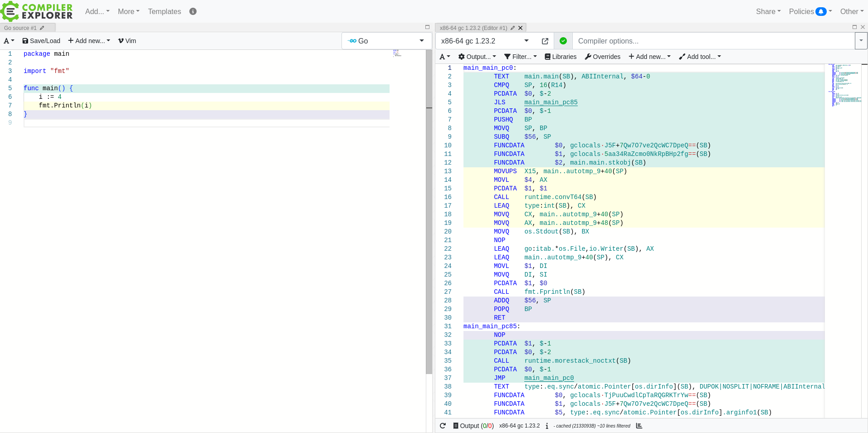Expand the compiler options history arrow

[861, 41]
